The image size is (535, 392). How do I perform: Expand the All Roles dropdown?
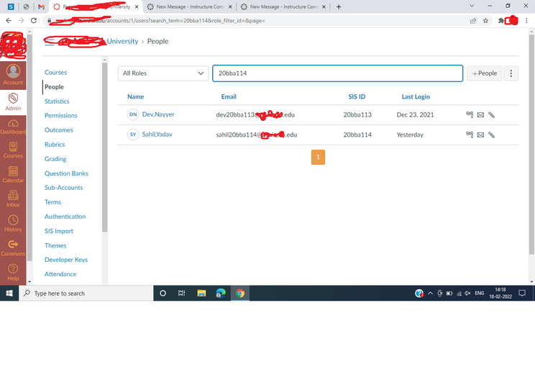163,73
